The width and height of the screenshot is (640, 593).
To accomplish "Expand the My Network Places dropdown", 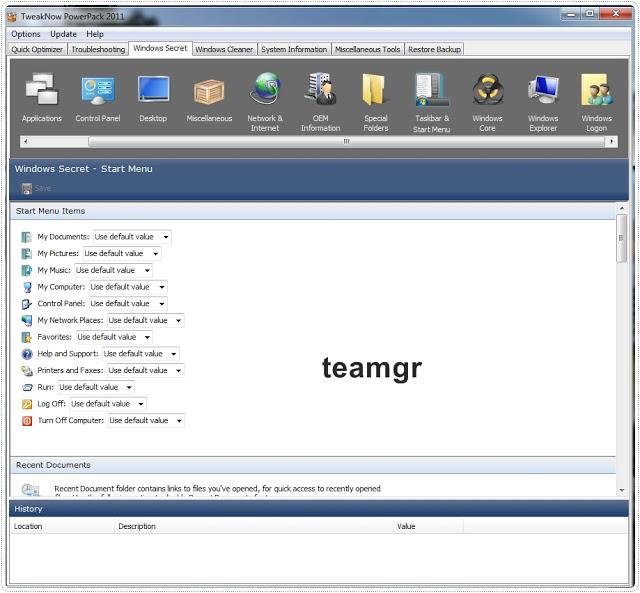I will pyautogui.click(x=146, y=320).
